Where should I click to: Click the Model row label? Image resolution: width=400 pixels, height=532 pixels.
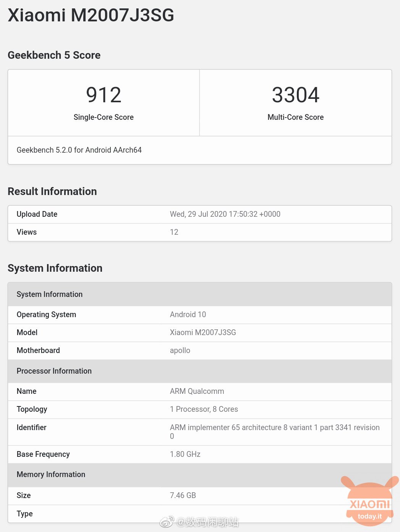tap(27, 332)
